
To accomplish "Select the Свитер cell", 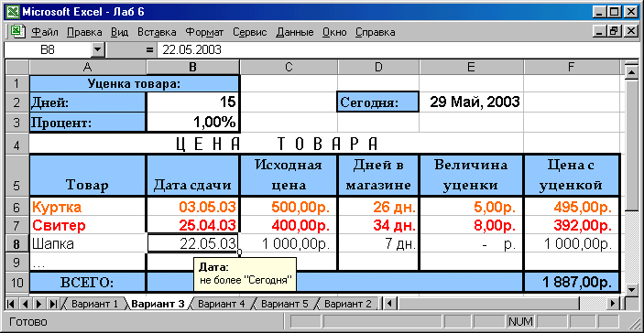I will (x=87, y=225).
